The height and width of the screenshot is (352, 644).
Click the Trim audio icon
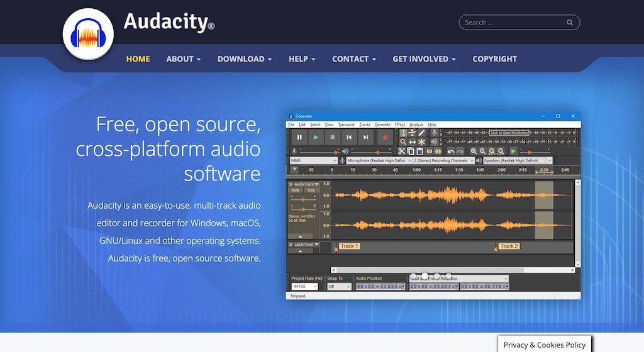point(429,151)
